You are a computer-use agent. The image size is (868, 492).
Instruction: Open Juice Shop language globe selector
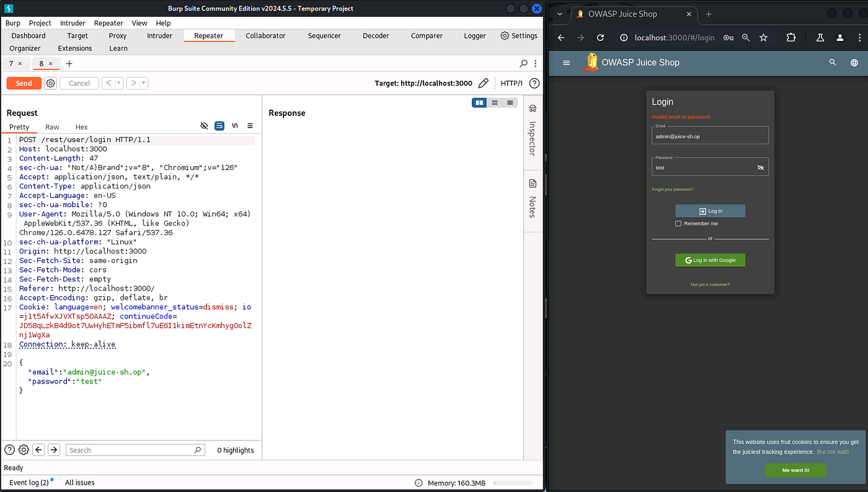click(x=854, y=63)
